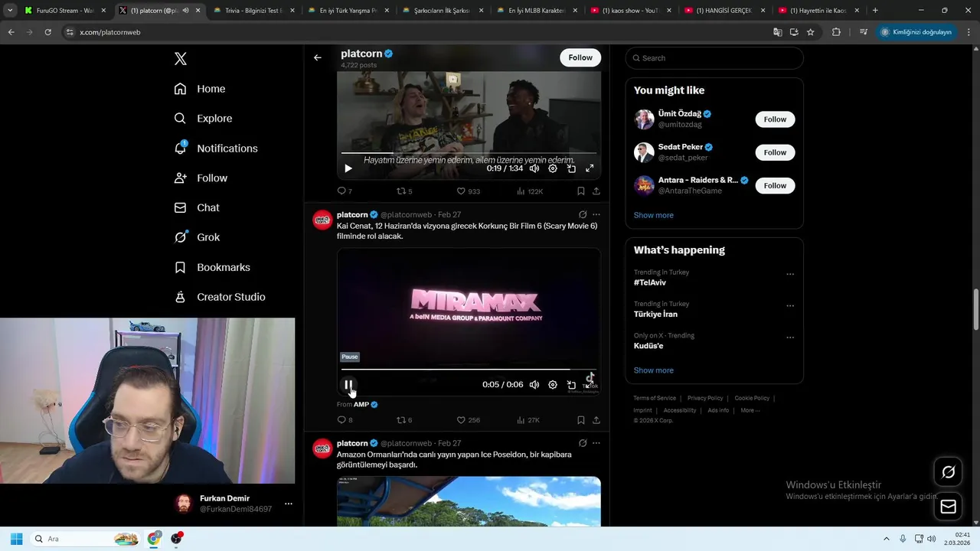Switch to FuruGO Stream browser tab
980x551 pixels.
(x=65, y=11)
